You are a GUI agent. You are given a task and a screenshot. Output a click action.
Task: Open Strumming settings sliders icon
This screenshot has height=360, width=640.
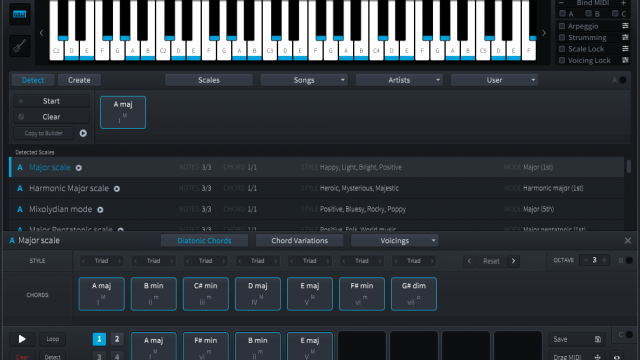click(625, 38)
